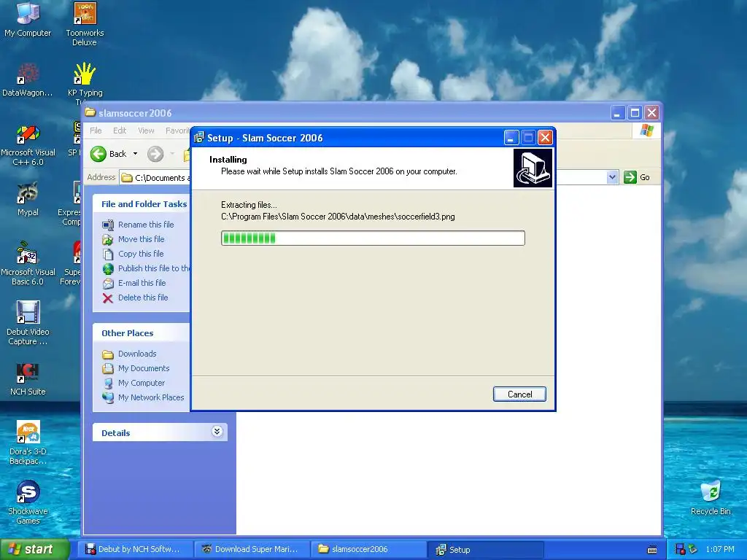Viewport: 747px width, 560px height.
Task: Open Shockwave Games desktop shortcut
Action: (28, 502)
